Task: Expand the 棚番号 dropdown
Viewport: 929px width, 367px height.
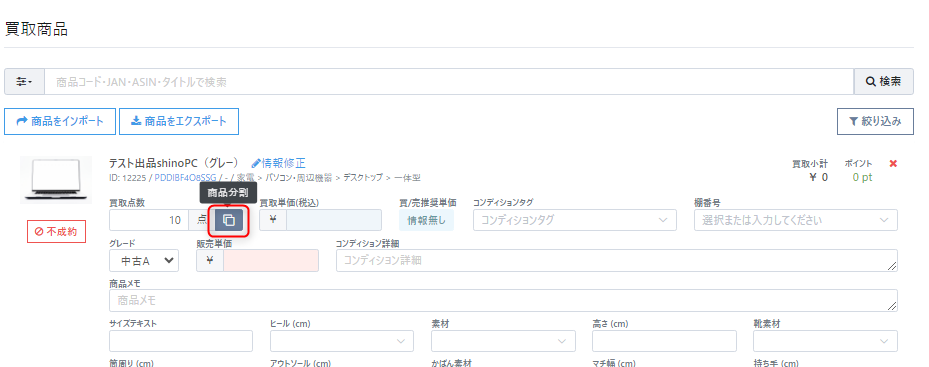Action: tap(796, 220)
